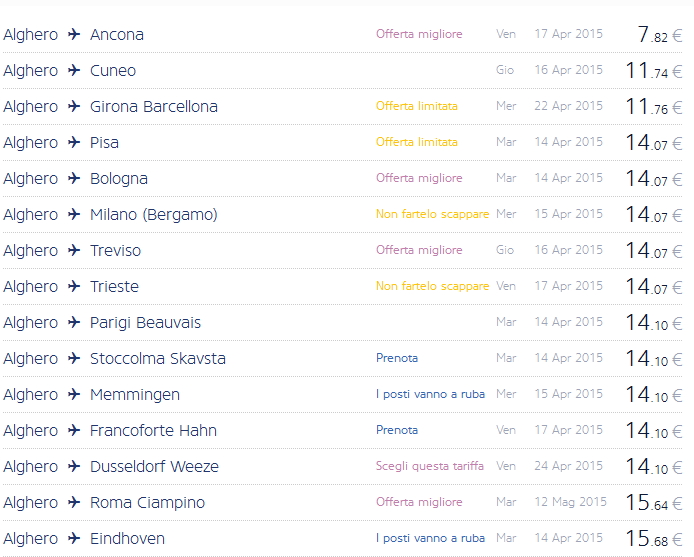Click the airplane icon before Girona Barcellona
Screen dimensions: 694x557
[x=74, y=106]
